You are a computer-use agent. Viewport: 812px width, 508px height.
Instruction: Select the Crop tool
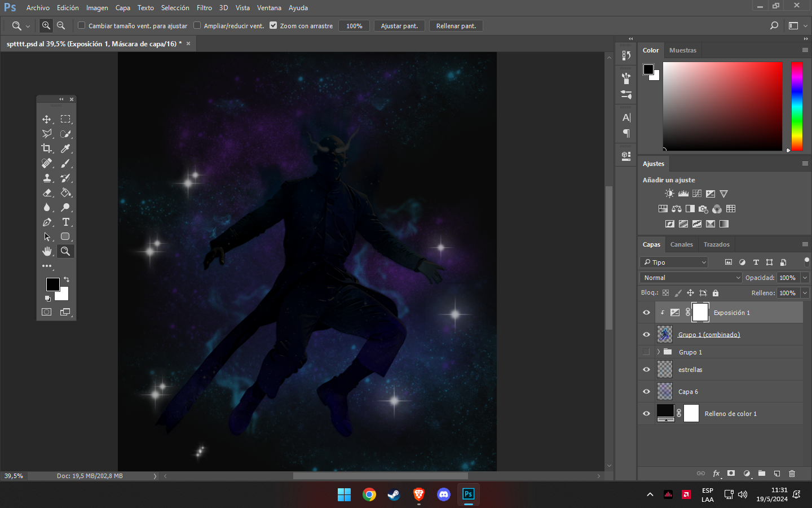[x=47, y=148]
